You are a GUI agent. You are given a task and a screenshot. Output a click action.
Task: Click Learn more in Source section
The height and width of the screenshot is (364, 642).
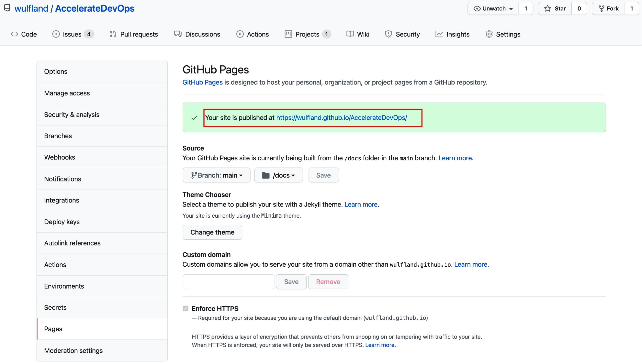point(455,158)
